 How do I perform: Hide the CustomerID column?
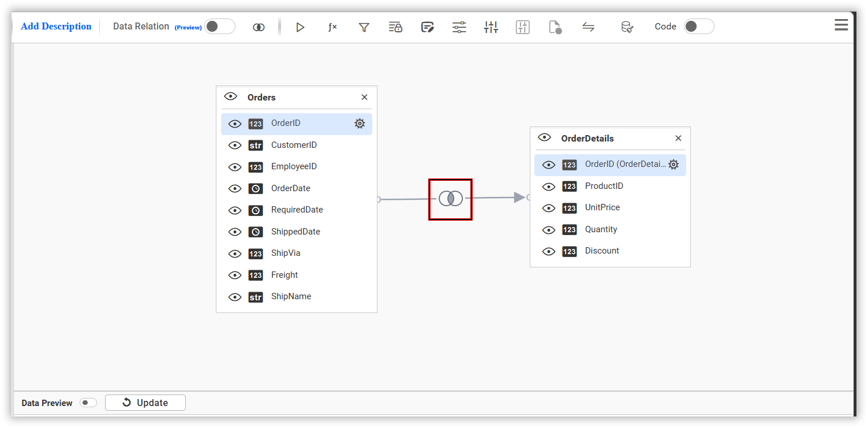click(x=234, y=146)
